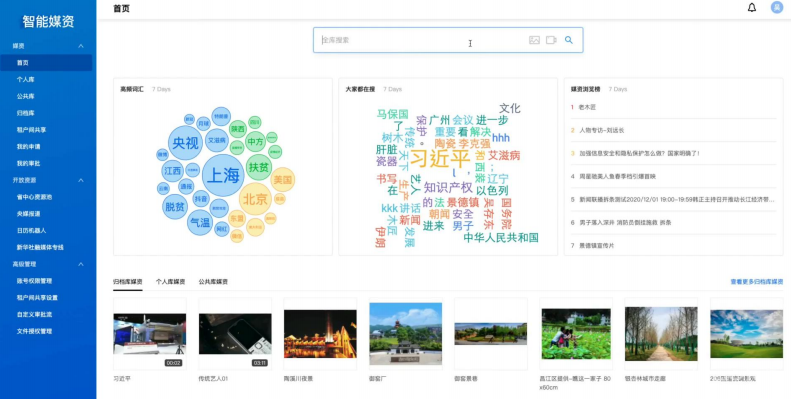Switch to the 归档库媒资 tab
Screen dimensions: 791x399
[x=128, y=281]
